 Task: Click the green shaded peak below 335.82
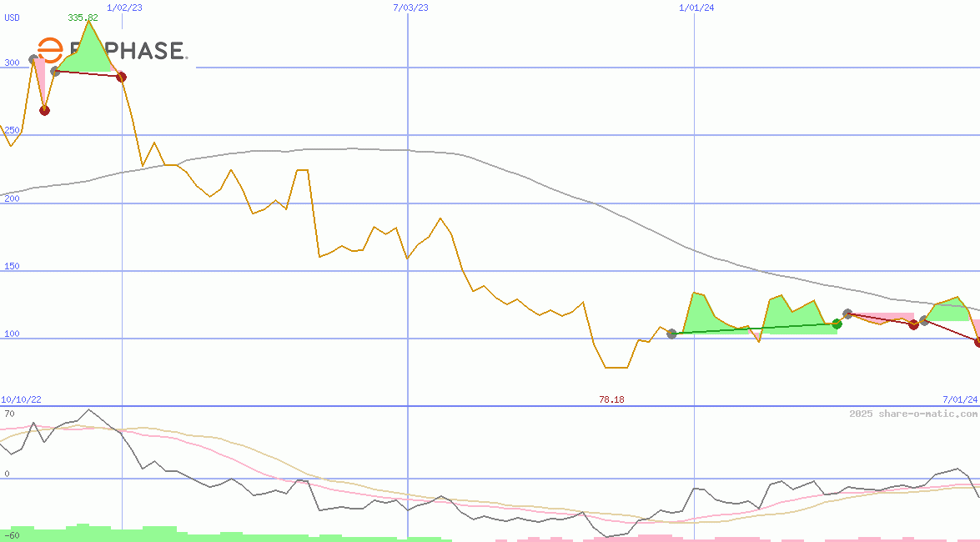click(x=88, y=52)
